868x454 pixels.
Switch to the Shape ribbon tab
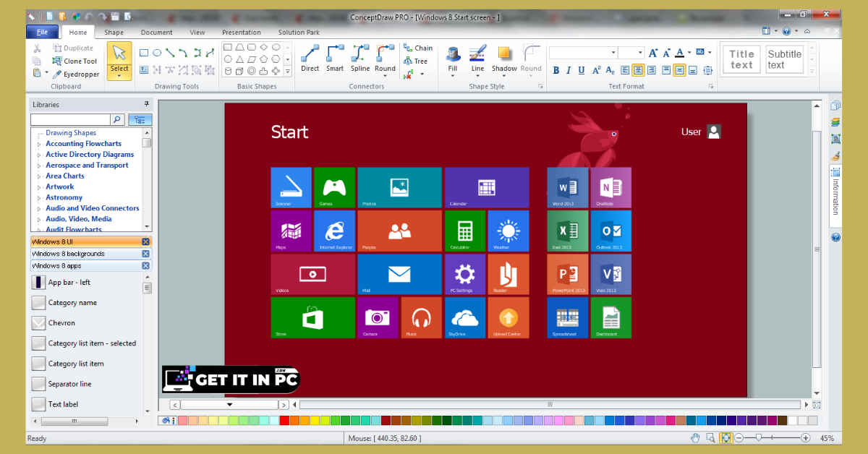114,33
